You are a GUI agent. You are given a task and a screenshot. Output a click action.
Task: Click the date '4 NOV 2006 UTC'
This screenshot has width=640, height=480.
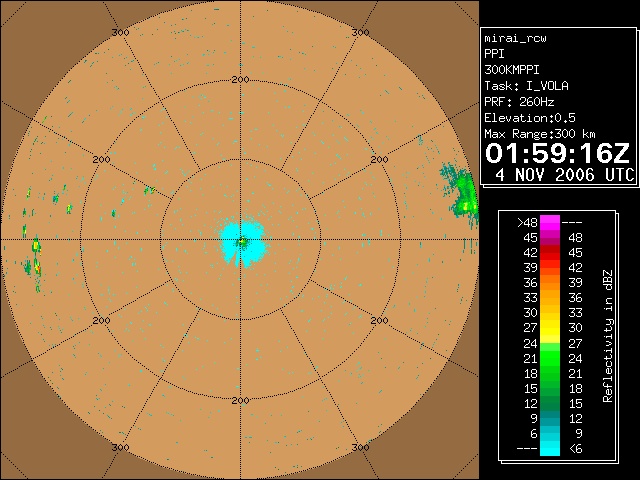(x=564, y=175)
